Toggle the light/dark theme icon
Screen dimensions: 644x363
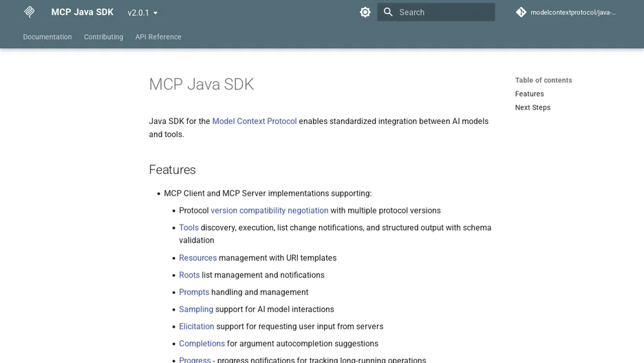(x=365, y=12)
